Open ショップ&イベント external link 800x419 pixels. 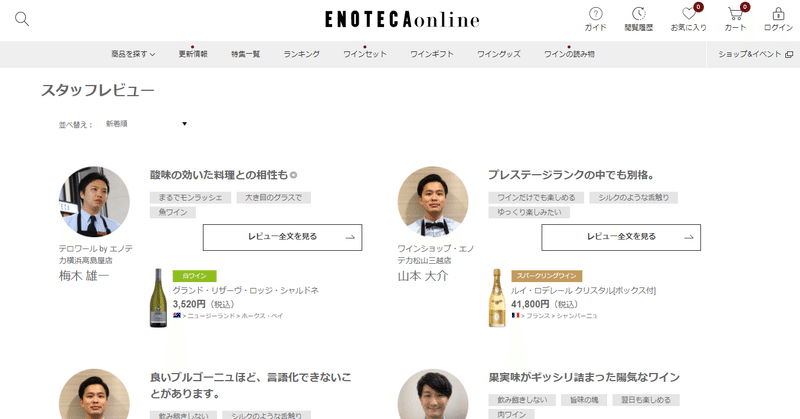point(755,54)
